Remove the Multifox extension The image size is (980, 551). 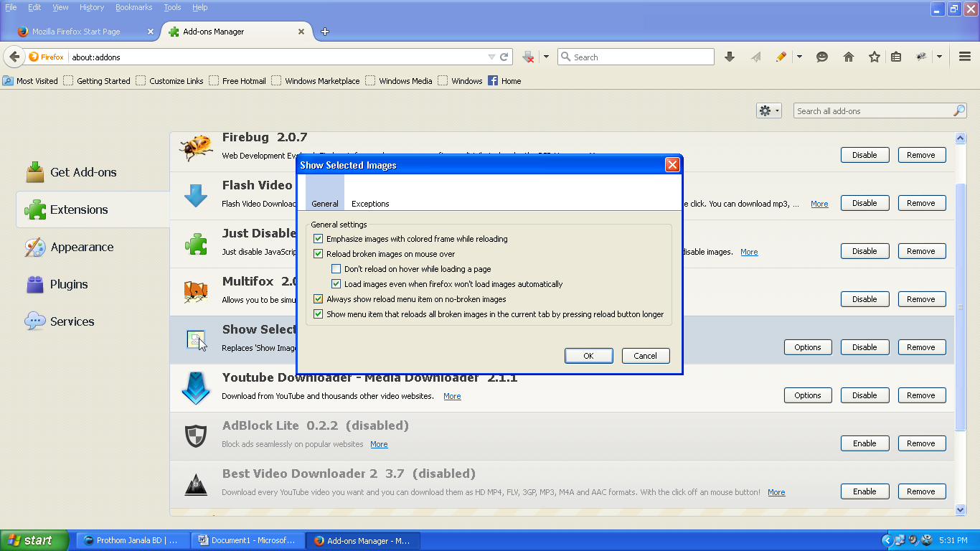click(920, 299)
